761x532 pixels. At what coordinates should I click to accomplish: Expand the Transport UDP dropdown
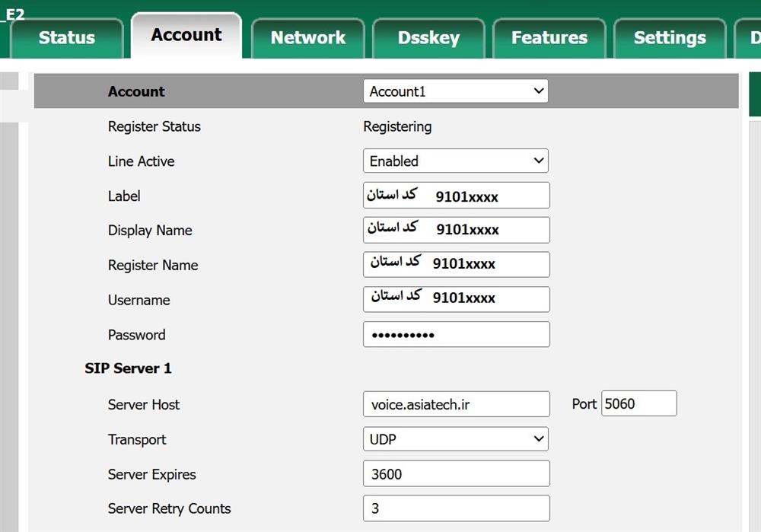(x=455, y=439)
